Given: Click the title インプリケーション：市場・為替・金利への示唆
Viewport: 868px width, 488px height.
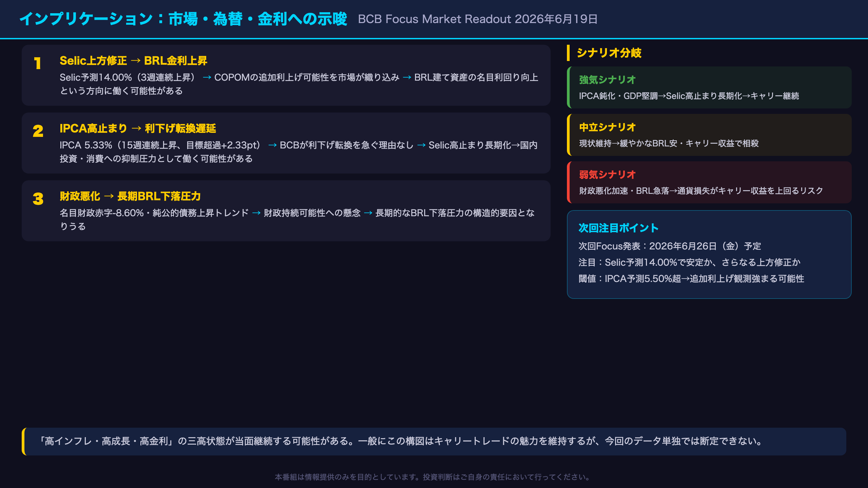Looking at the screenshot, I should [183, 19].
